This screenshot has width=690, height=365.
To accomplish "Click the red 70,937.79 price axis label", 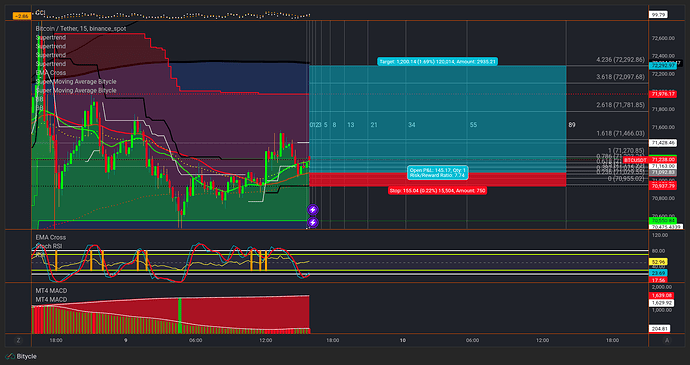I will [664, 186].
